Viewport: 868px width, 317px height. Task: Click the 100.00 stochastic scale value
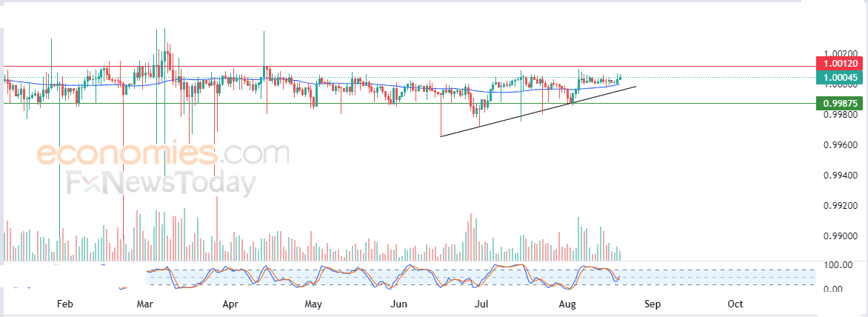[x=836, y=265]
